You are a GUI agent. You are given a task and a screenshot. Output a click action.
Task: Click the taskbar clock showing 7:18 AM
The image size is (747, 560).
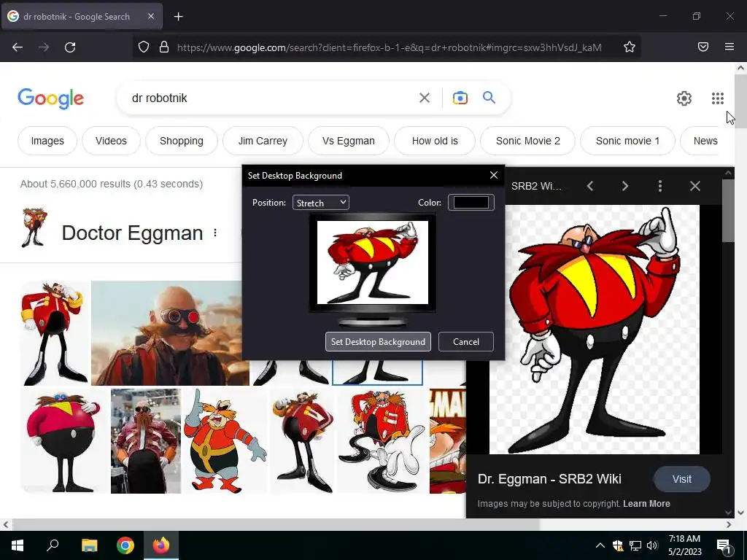(684, 545)
